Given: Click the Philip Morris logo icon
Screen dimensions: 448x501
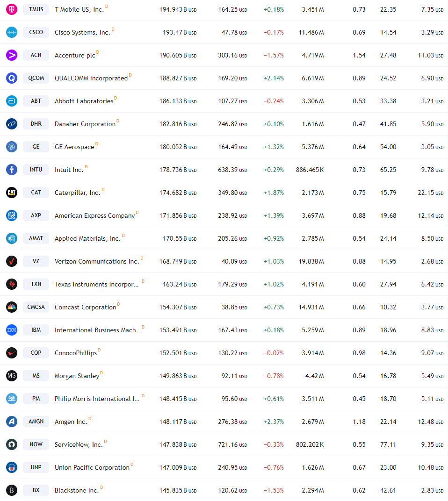Looking at the screenshot, I should [12, 399].
